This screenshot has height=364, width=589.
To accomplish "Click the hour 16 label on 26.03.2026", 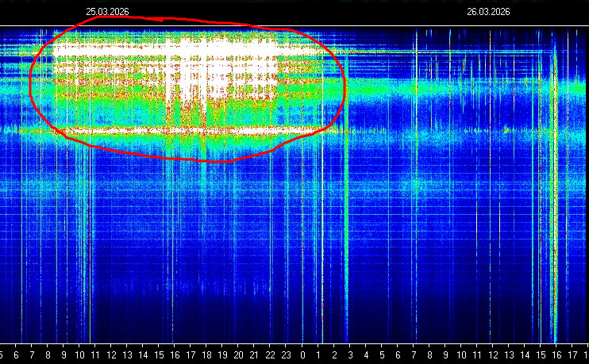I will point(556,357).
